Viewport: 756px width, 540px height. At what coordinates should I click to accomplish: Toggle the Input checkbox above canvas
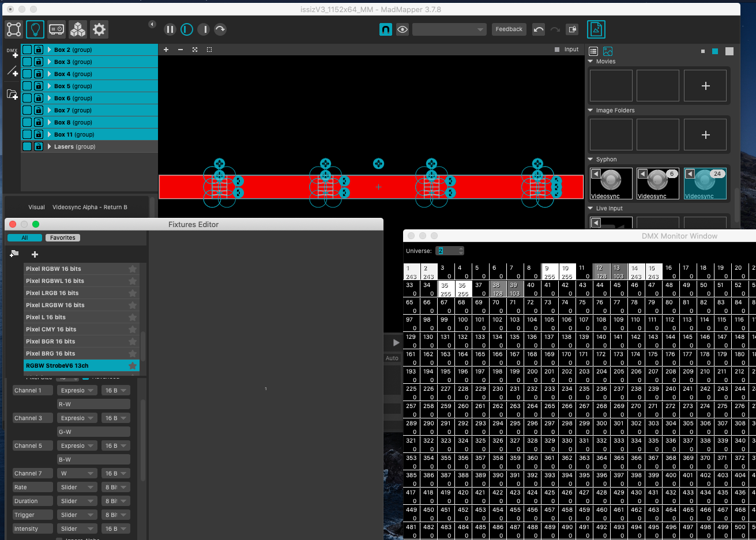pos(557,50)
